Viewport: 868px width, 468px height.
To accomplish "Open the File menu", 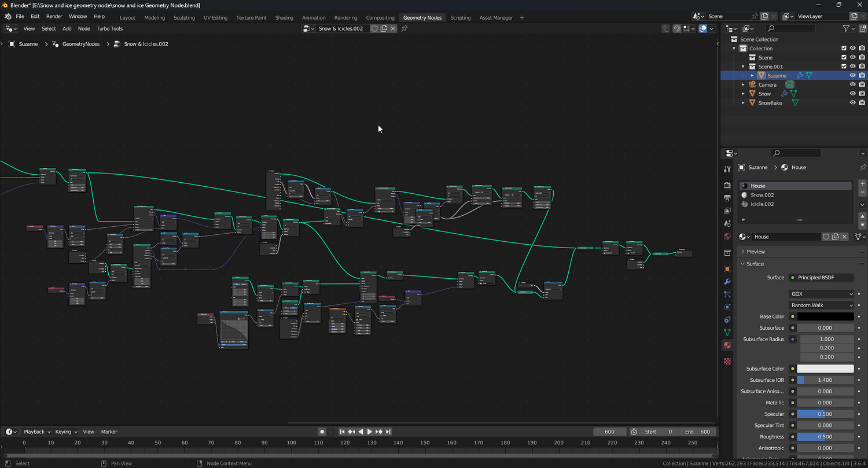I will [x=20, y=16].
